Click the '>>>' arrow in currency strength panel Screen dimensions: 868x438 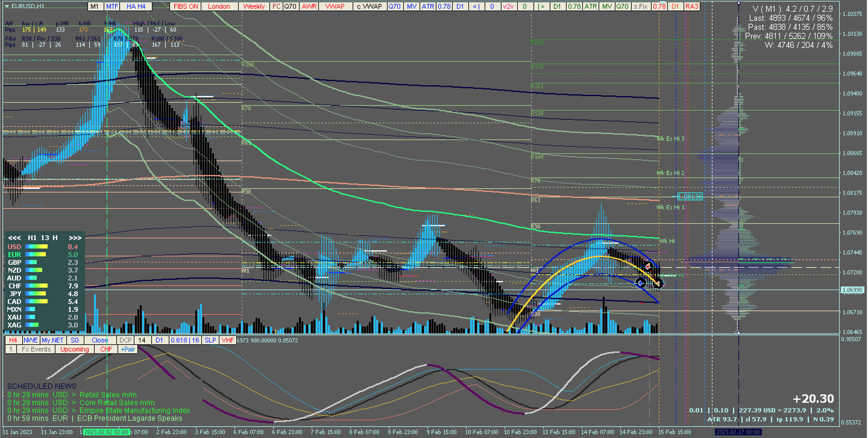click(x=75, y=238)
